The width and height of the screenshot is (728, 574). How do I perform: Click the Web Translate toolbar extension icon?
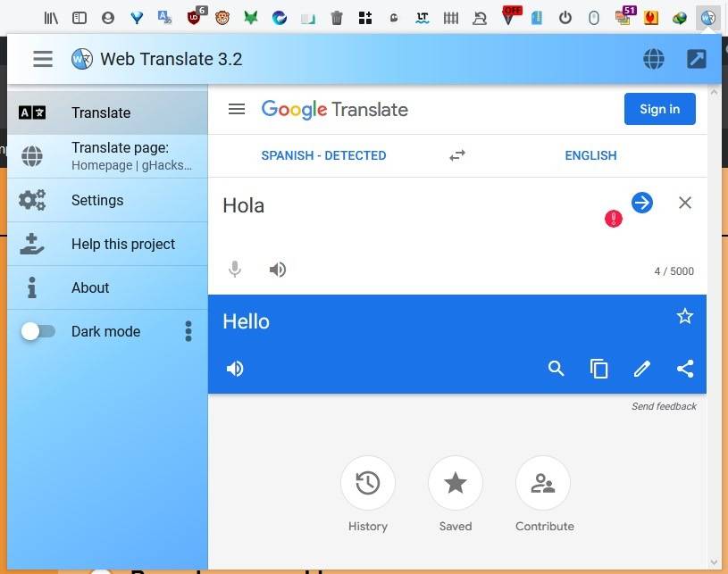[707, 18]
